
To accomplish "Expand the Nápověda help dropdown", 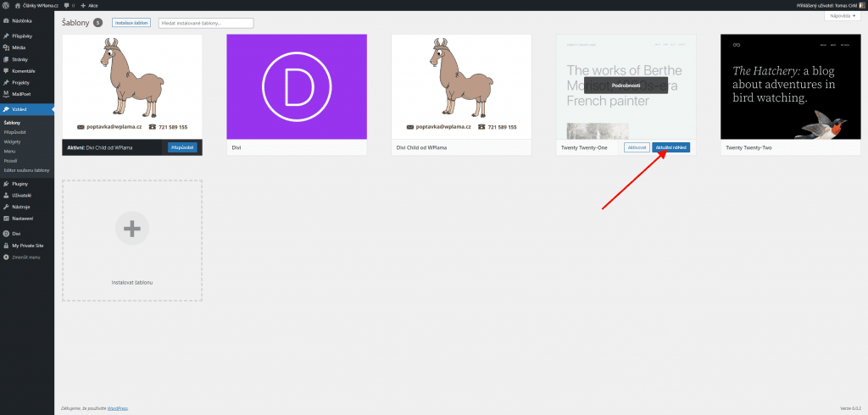I will (x=843, y=17).
